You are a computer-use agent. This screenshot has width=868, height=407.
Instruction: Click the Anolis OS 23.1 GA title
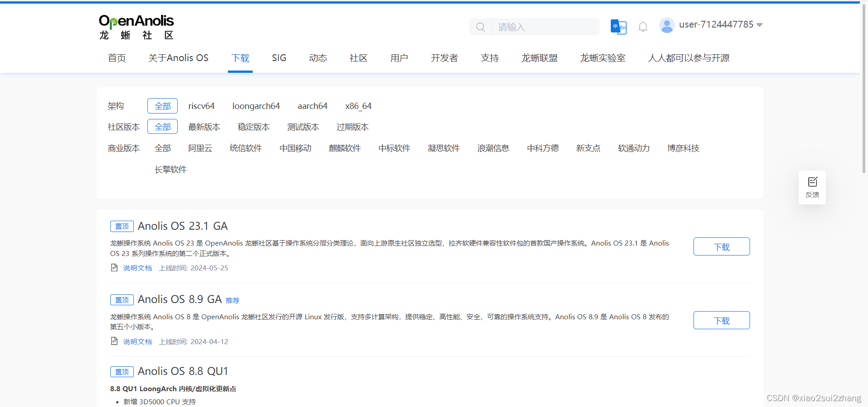183,226
